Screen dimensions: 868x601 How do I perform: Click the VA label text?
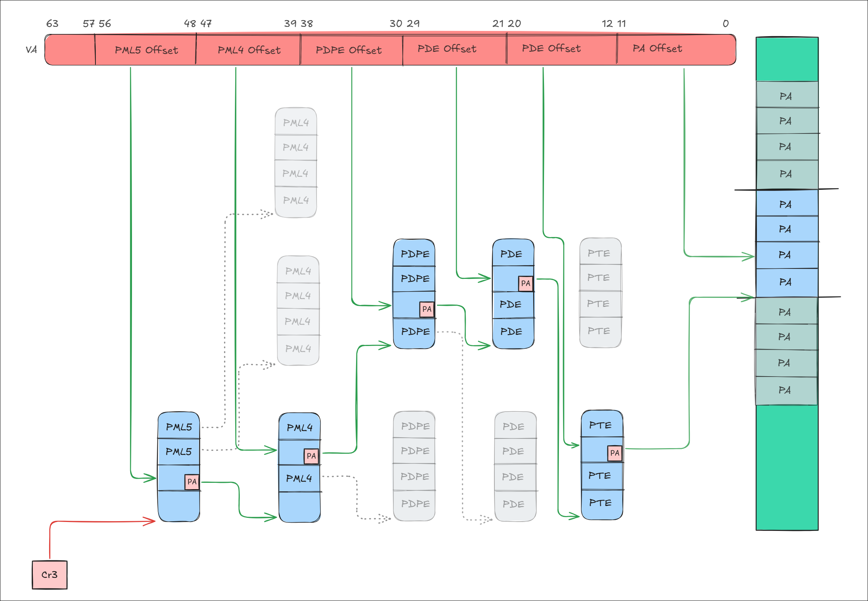click(x=31, y=50)
